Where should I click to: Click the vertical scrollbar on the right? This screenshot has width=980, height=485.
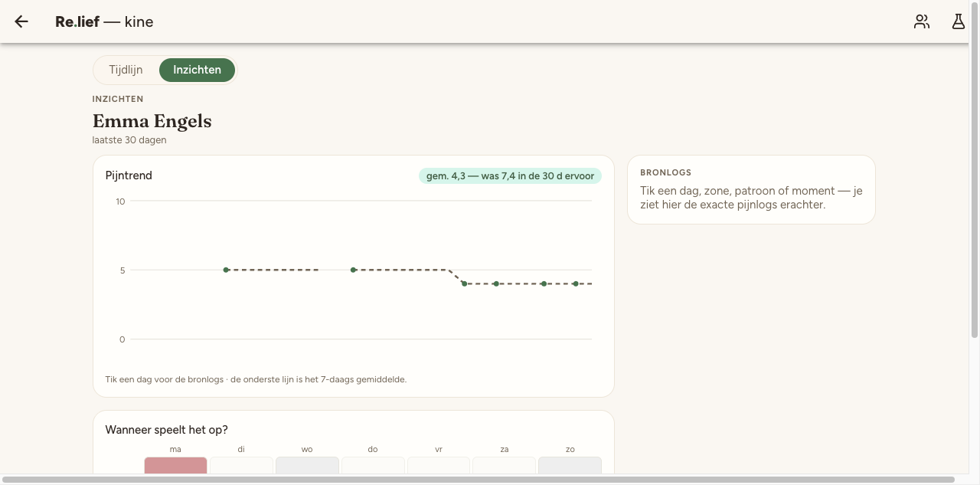(x=974, y=169)
